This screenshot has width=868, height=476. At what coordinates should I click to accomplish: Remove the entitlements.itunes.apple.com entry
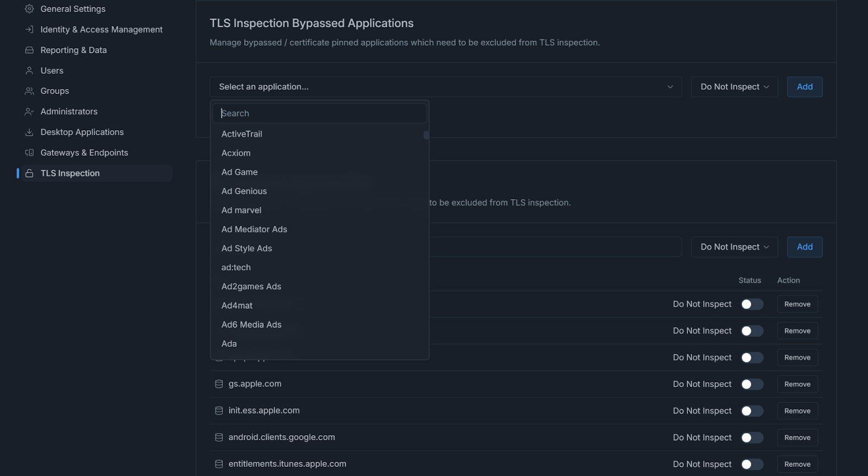coord(797,464)
